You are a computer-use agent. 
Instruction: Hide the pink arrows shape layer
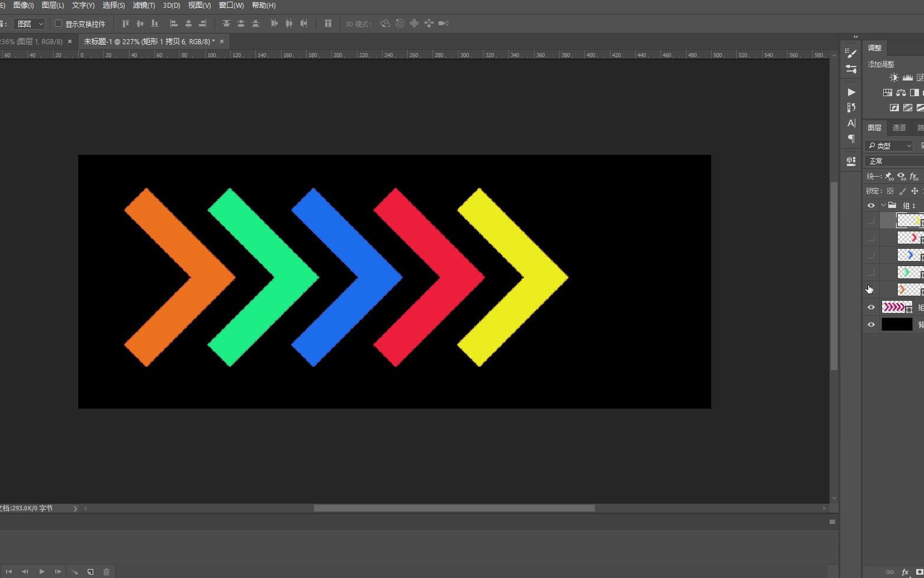pos(871,307)
